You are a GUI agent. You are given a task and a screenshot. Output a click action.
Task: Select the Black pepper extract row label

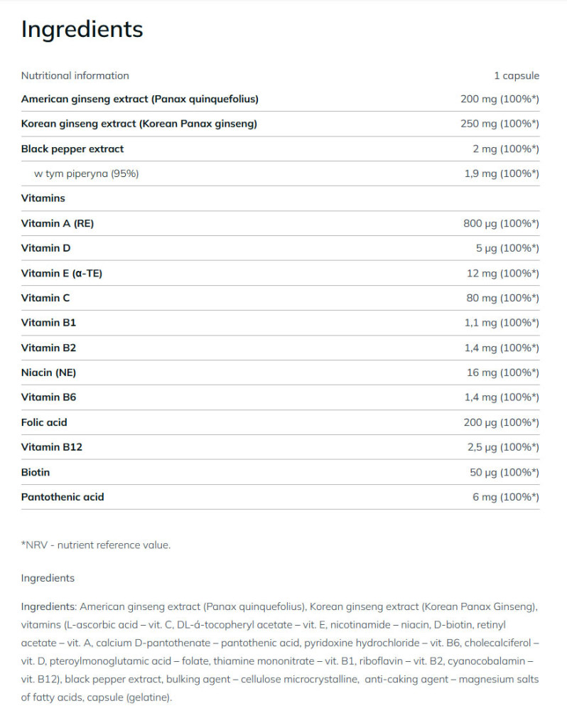point(72,149)
